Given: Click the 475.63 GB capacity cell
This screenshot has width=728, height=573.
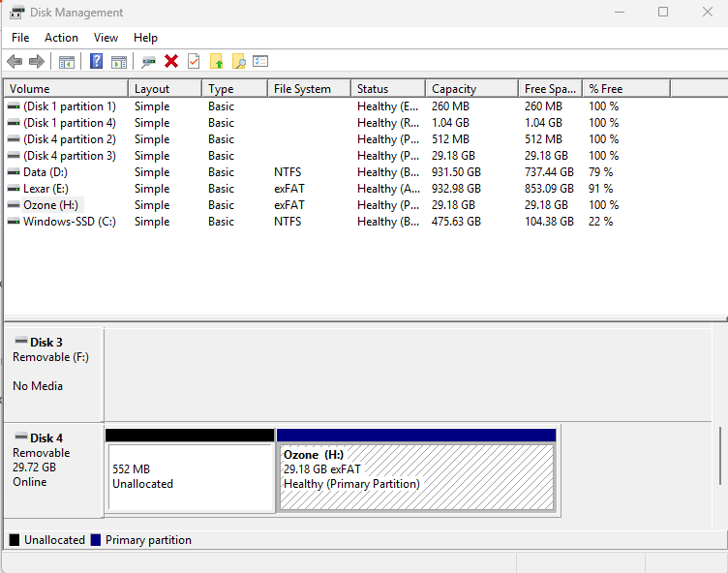Looking at the screenshot, I should coord(456,222).
